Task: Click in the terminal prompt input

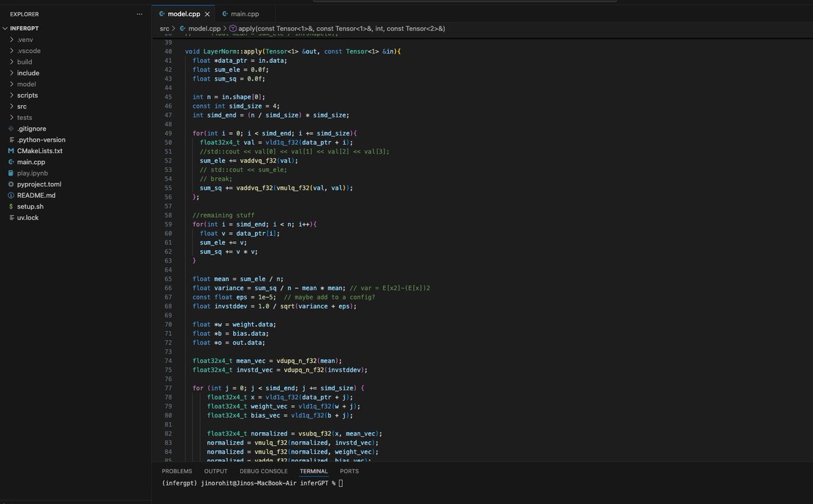Action: pos(340,483)
